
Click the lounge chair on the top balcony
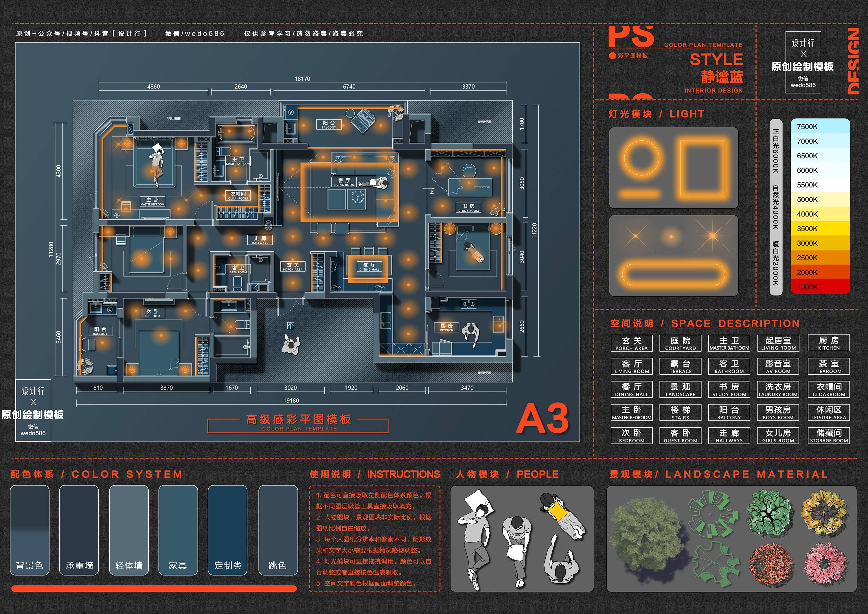click(363, 121)
